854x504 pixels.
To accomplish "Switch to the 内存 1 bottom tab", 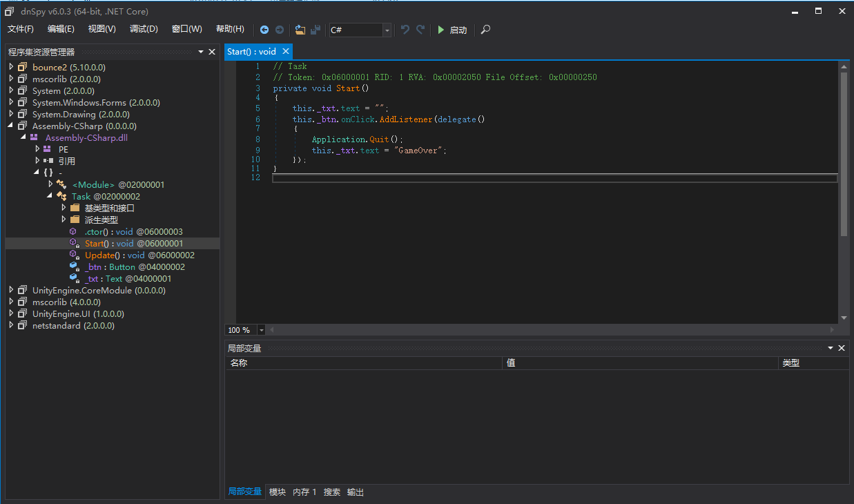I will pos(304,492).
